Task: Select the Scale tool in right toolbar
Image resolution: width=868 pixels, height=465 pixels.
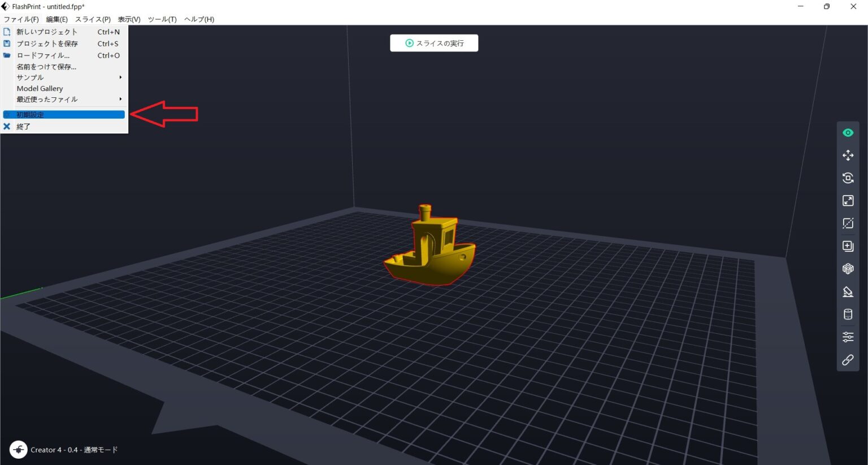Action: point(848,201)
